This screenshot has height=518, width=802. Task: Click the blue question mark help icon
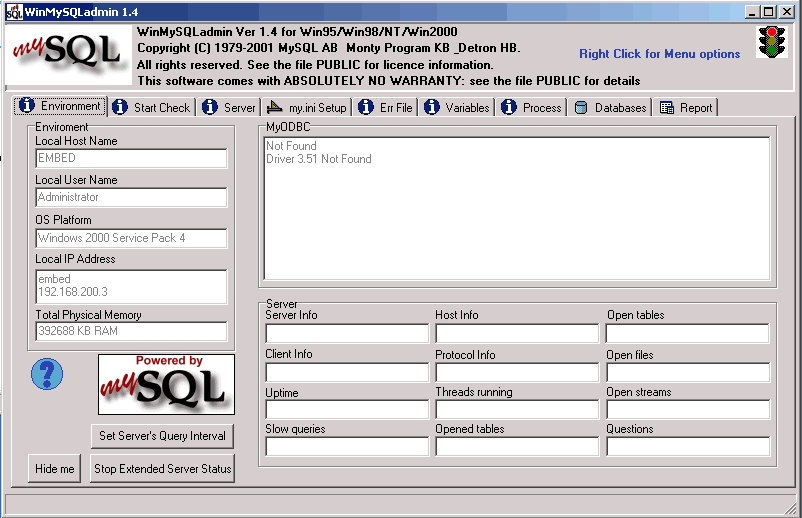47,374
